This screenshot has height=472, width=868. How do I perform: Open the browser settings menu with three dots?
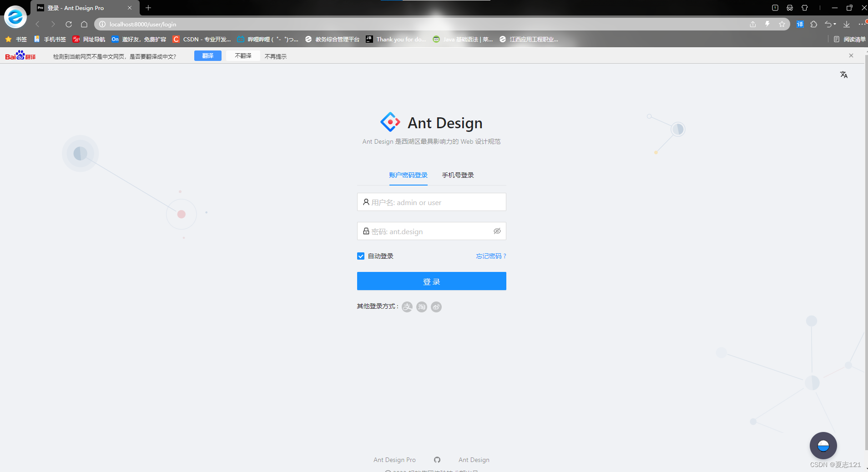[861, 24]
